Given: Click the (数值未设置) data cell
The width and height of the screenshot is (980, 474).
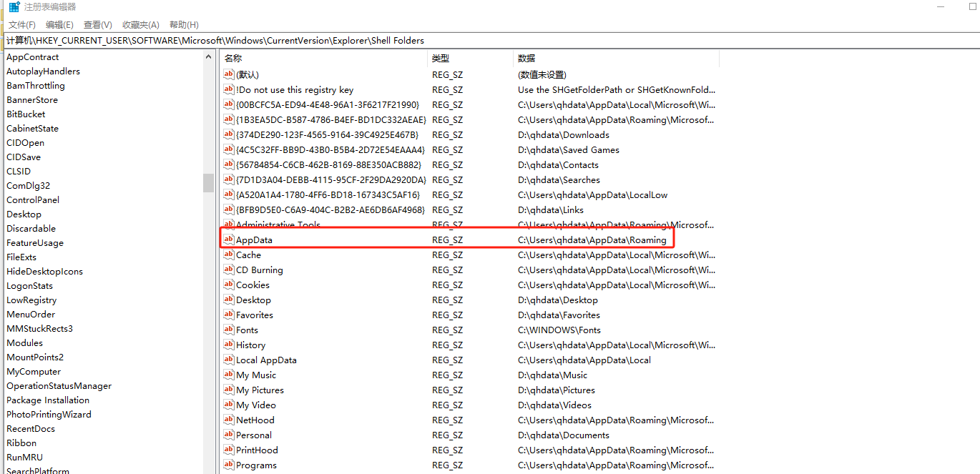Looking at the screenshot, I should click(542, 74).
